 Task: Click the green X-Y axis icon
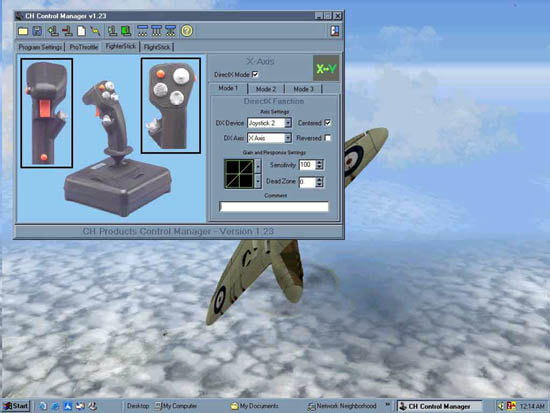click(326, 68)
